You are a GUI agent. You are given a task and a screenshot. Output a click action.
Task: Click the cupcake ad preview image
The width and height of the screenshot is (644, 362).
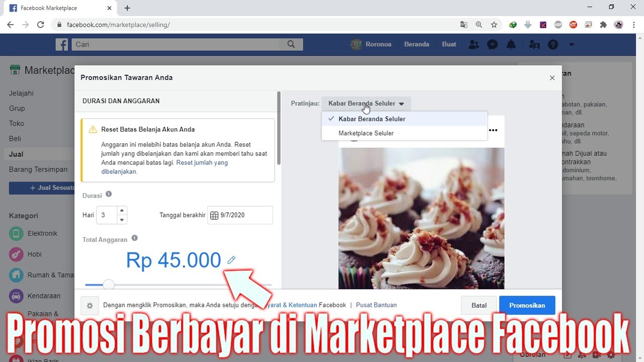(x=422, y=218)
